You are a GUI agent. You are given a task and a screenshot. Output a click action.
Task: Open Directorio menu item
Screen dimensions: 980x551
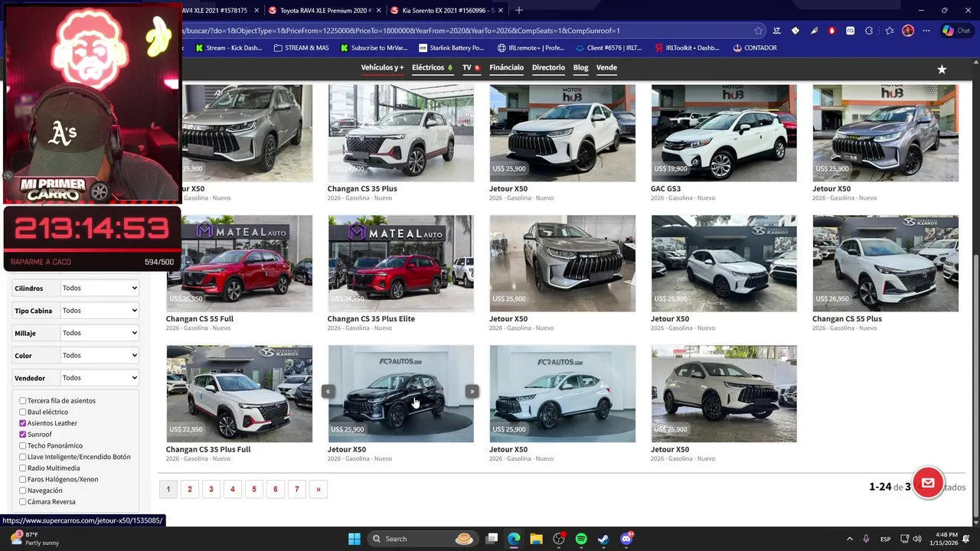pyautogui.click(x=548, y=67)
